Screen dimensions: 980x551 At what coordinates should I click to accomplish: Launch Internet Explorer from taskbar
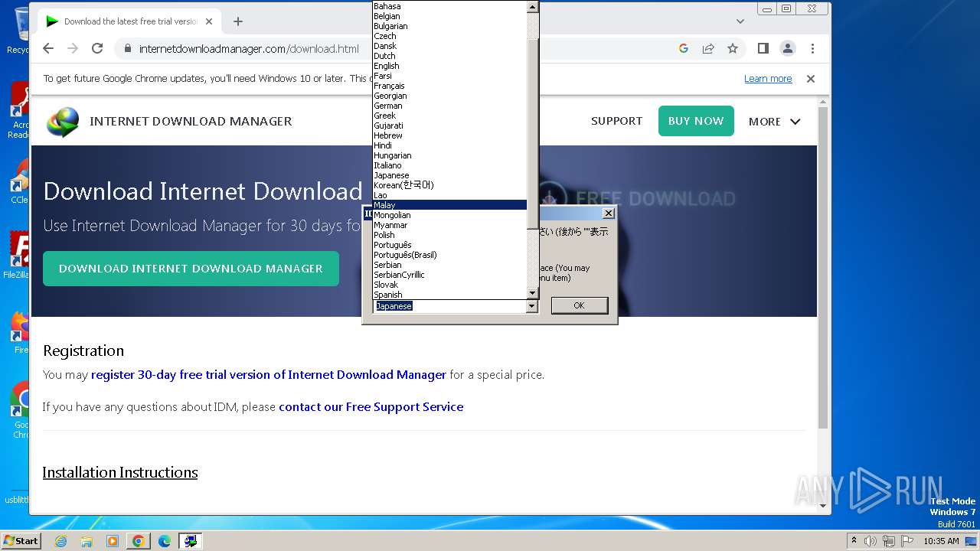[61, 541]
